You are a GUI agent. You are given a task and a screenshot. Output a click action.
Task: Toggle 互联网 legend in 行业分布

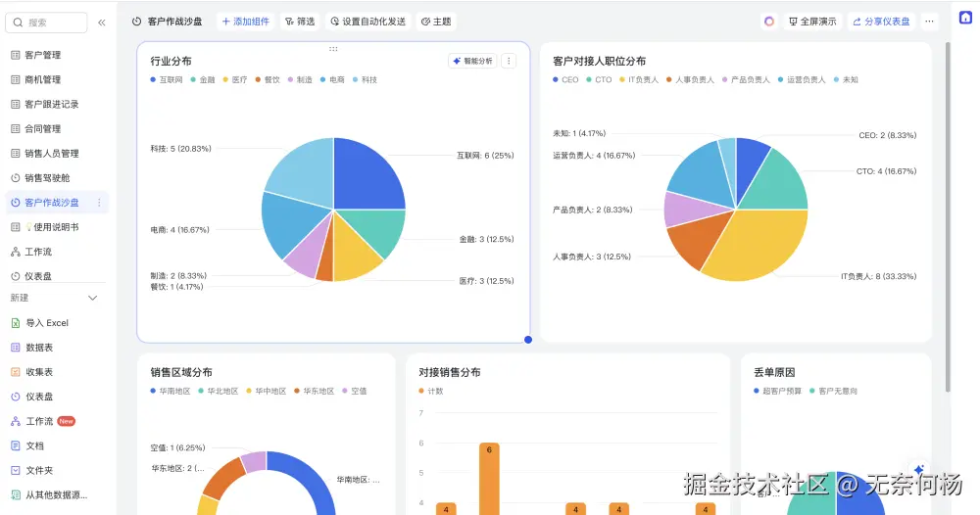(167, 80)
